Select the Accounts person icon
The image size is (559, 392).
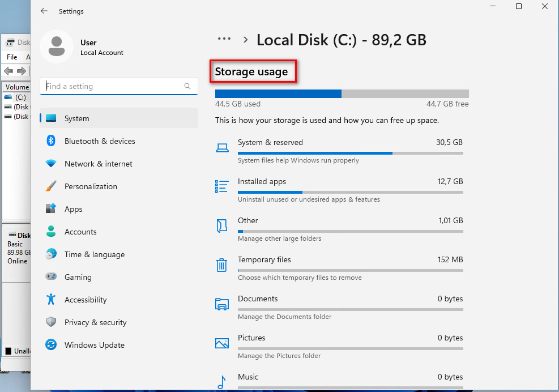(51, 232)
